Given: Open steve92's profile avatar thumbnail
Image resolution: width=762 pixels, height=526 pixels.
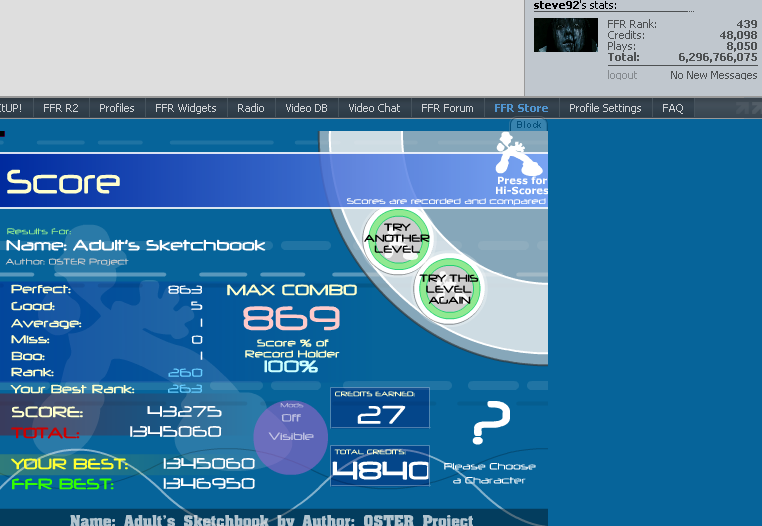Looking at the screenshot, I should tap(566, 35).
